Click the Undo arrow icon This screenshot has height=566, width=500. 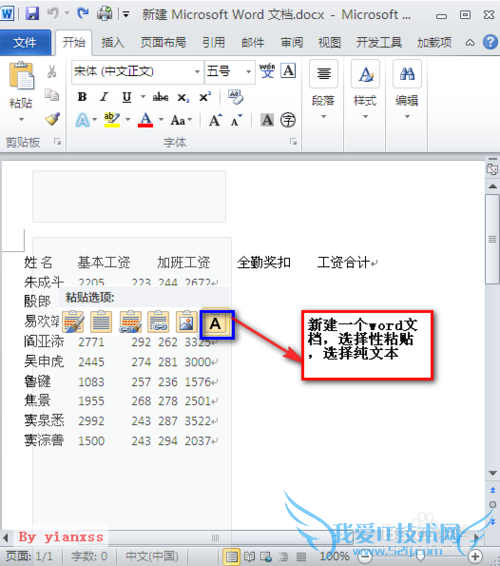(53, 13)
